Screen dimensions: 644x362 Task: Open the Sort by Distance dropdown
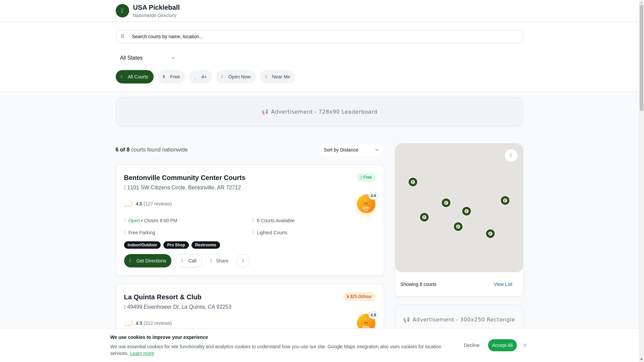[352, 150]
